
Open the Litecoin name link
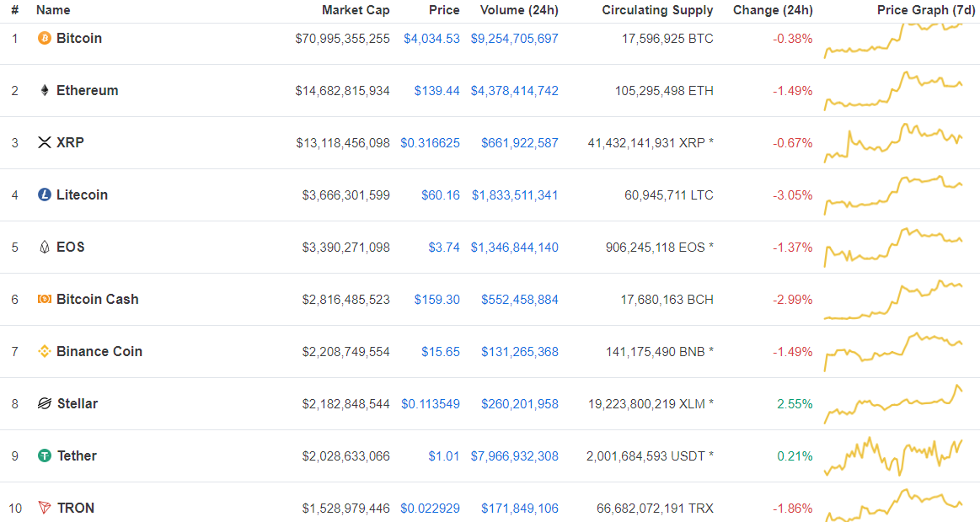point(82,194)
